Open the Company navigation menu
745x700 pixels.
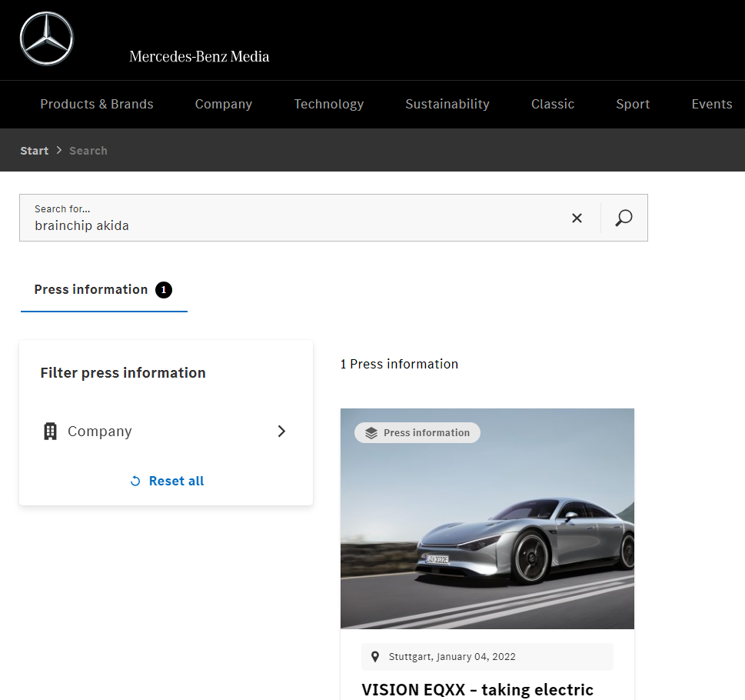(x=224, y=105)
